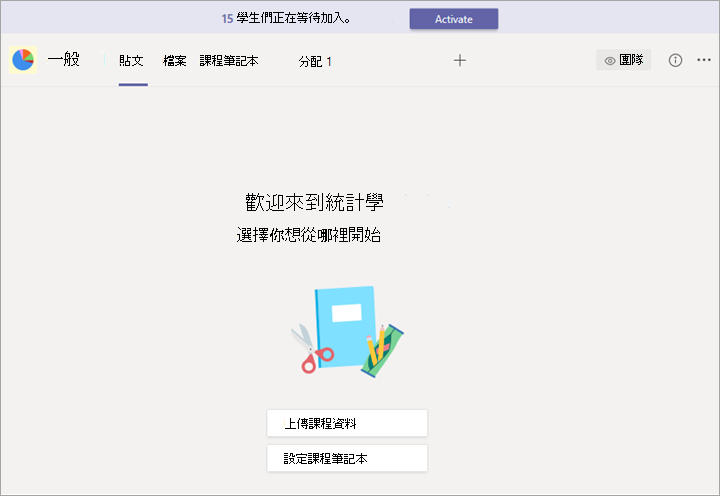Click 上傳課程資料 button

point(347,423)
